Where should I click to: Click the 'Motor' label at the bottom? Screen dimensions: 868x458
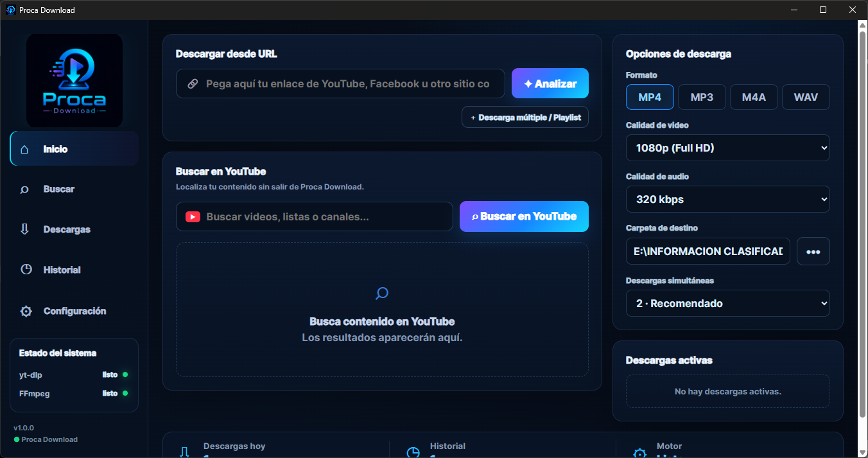point(669,446)
